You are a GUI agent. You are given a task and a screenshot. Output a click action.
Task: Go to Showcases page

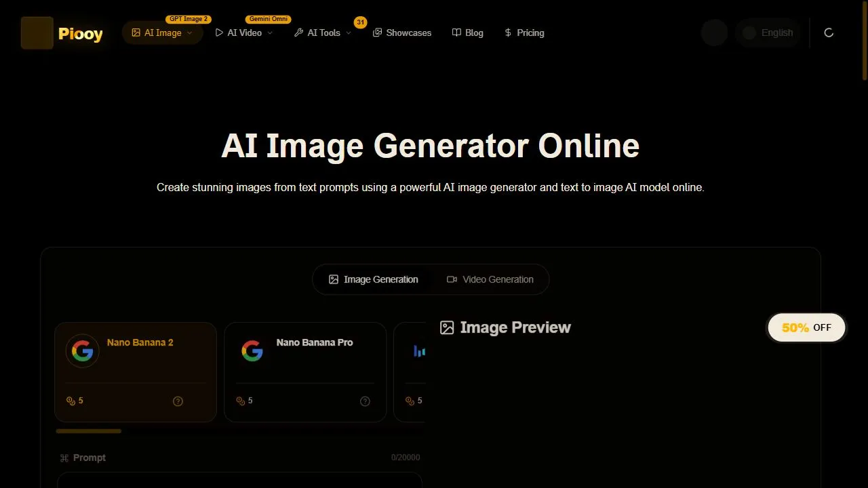pyautogui.click(x=402, y=33)
